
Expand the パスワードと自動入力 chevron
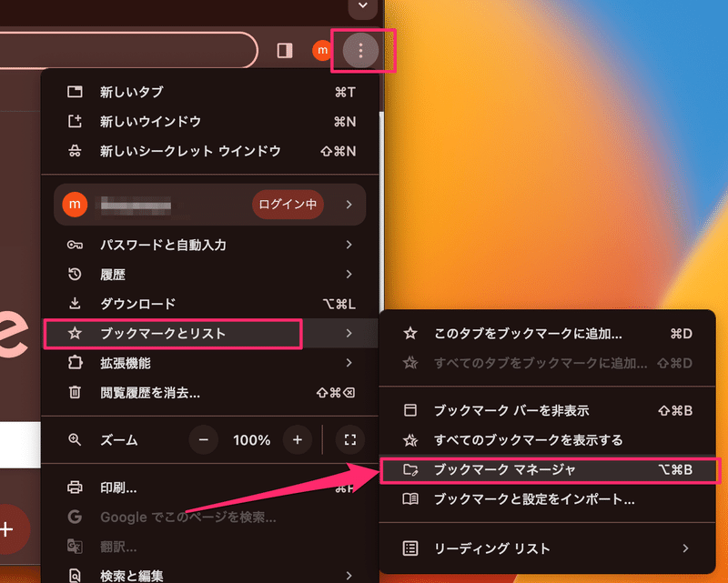pos(349,245)
